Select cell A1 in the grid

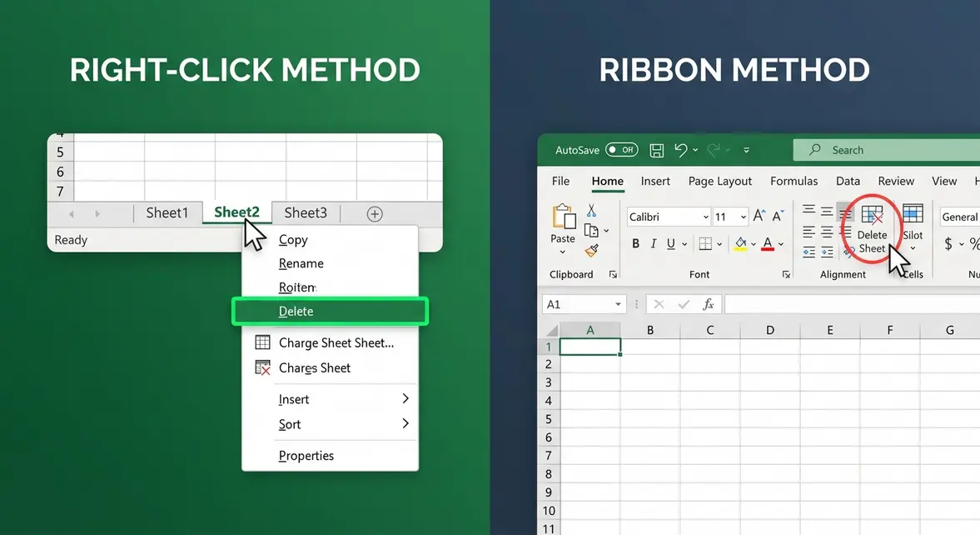click(x=590, y=347)
